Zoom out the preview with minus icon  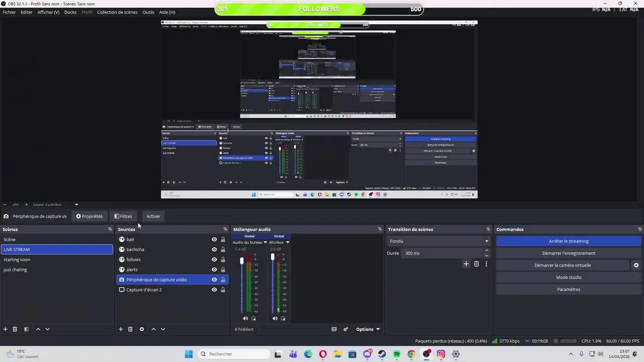pos(5,205)
